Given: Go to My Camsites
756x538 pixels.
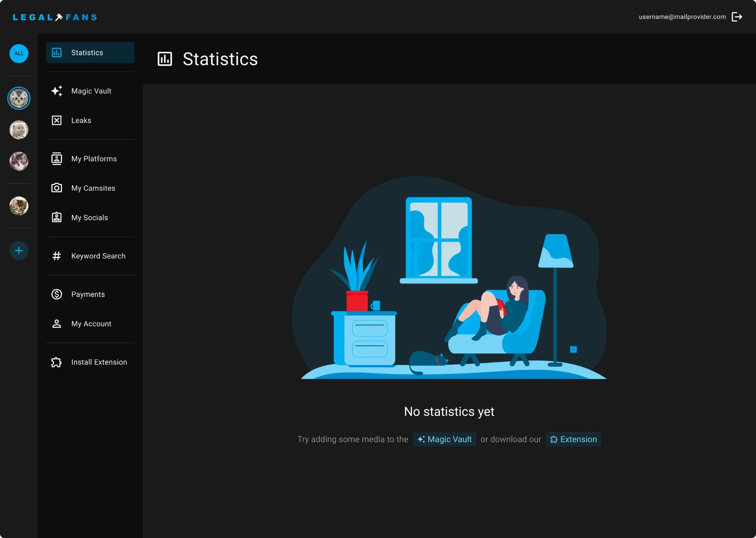Looking at the screenshot, I should pos(90,188).
